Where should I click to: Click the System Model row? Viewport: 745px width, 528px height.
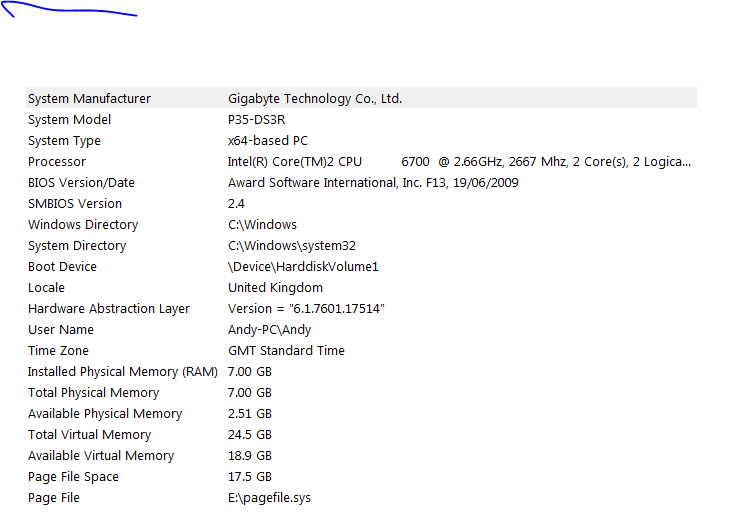pyautogui.click(x=70, y=120)
